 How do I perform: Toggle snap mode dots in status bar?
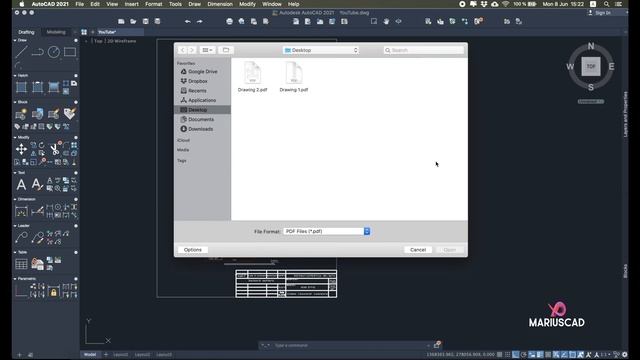(508, 355)
